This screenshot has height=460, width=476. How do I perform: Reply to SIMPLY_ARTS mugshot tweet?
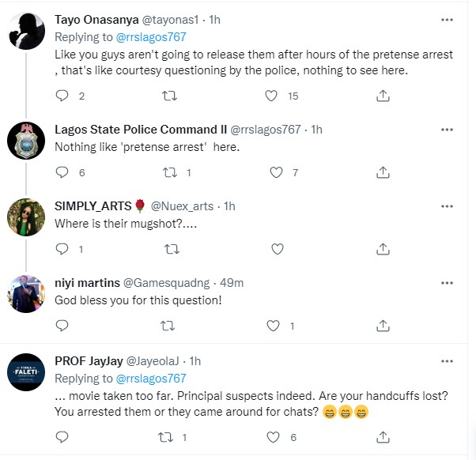click(x=64, y=249)
